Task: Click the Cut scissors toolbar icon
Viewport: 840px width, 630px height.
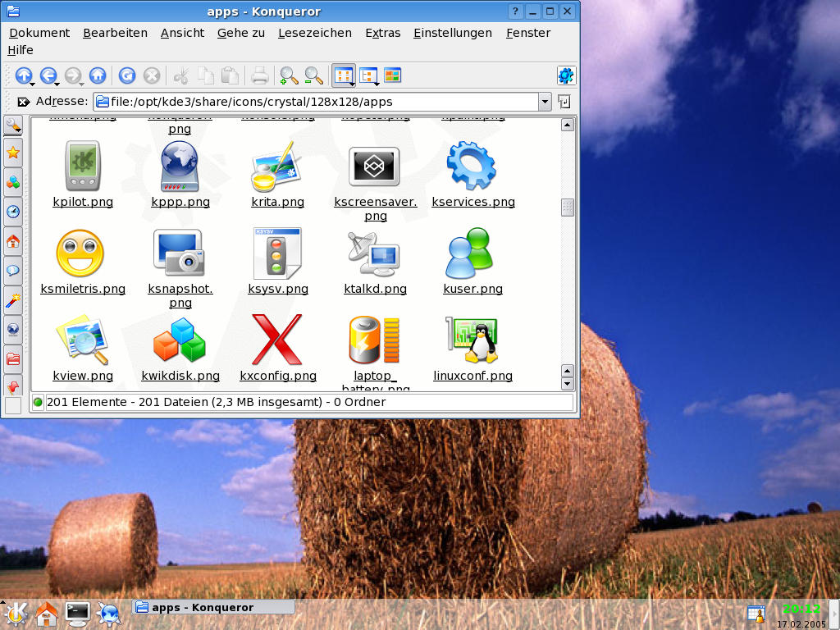Action: [181, 75]
